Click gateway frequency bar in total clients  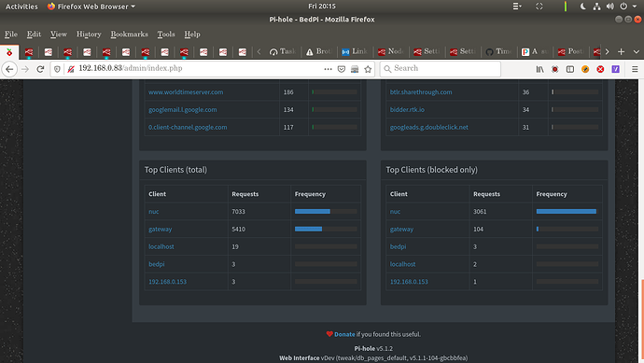coord(326,230)
